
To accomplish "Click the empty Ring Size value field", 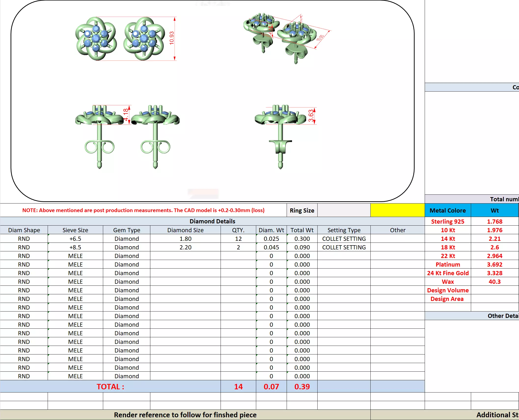I will click(344, 210).
